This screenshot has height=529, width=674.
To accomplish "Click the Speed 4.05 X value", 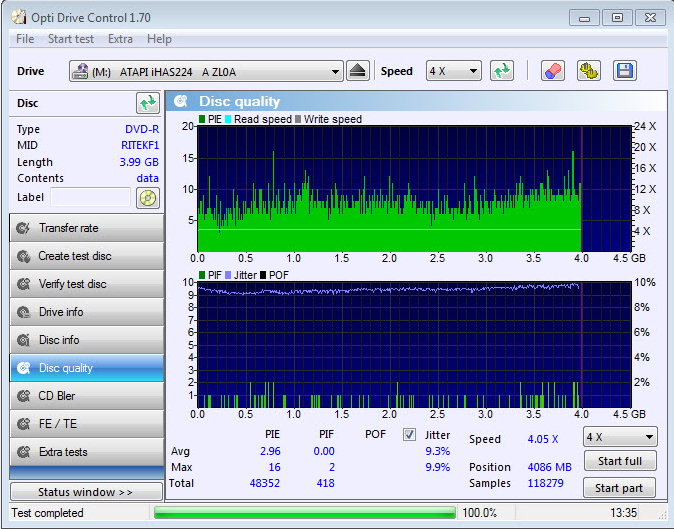I will tap(542, 439).
